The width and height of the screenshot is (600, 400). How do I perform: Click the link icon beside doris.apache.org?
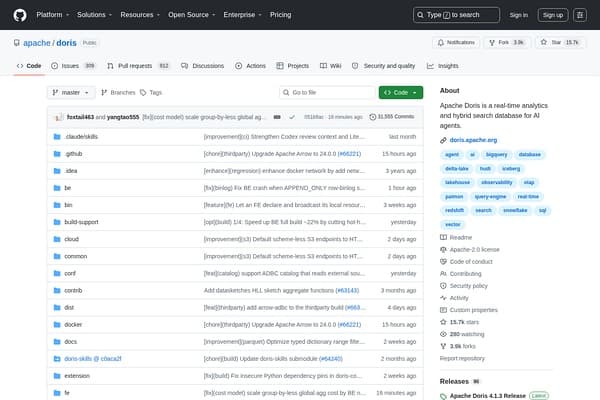[443, 140]
